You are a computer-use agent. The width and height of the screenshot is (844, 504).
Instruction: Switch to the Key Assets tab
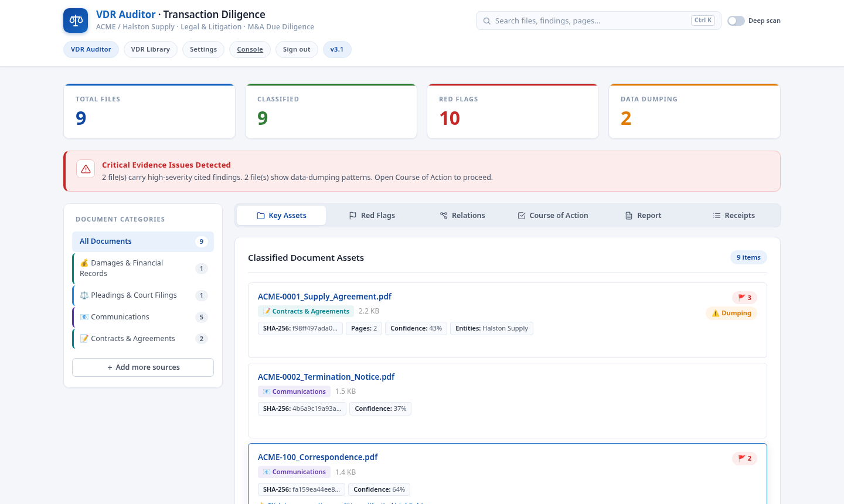tap(281, 216)
